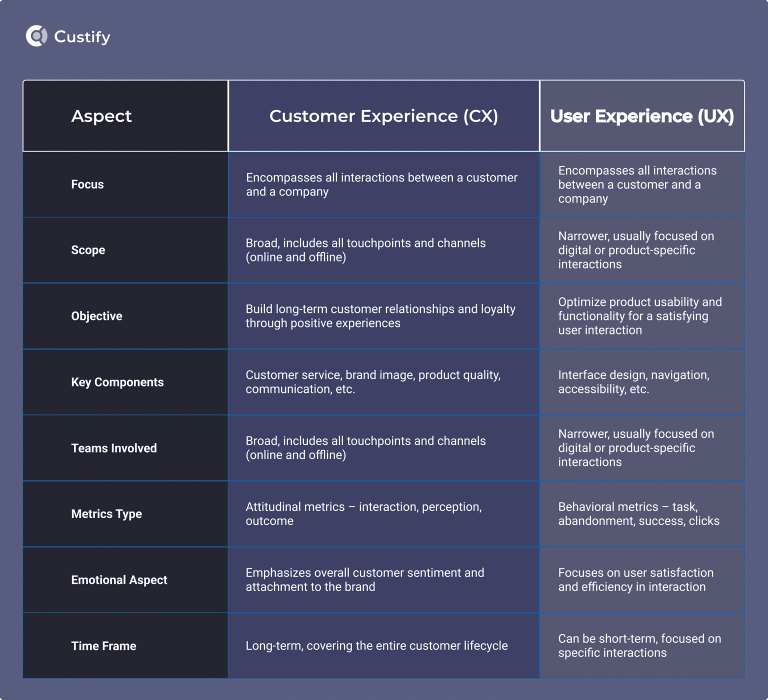This screenshot has width=768, height=700.
Task: Click the Key Components row label
Action: pyautogui.click(x=117, y=382)
